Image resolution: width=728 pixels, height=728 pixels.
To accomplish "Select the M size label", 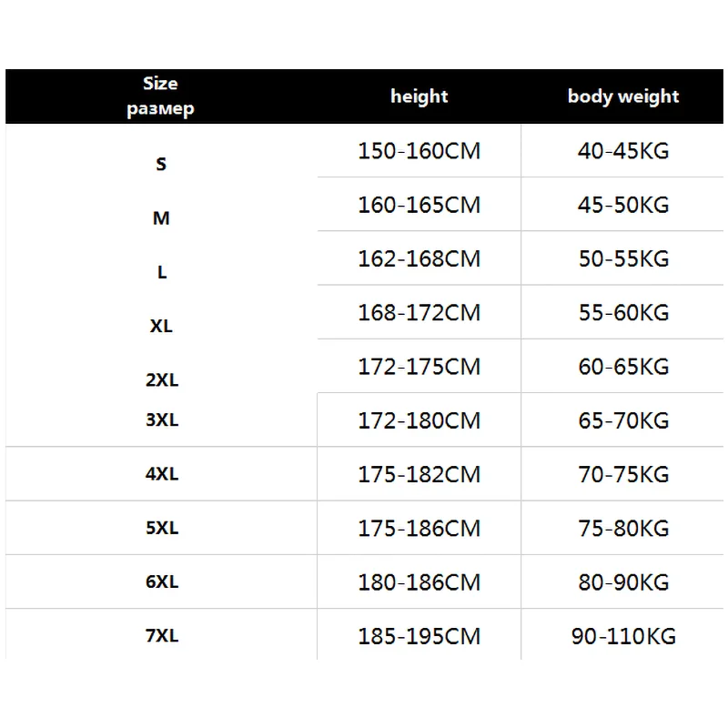I will 162,218.
